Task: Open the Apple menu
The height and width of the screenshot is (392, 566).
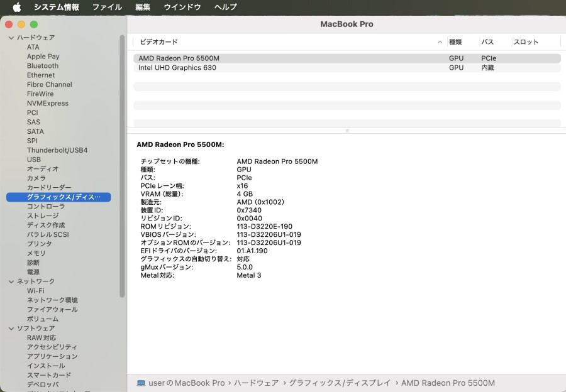Action: [16, 7]
